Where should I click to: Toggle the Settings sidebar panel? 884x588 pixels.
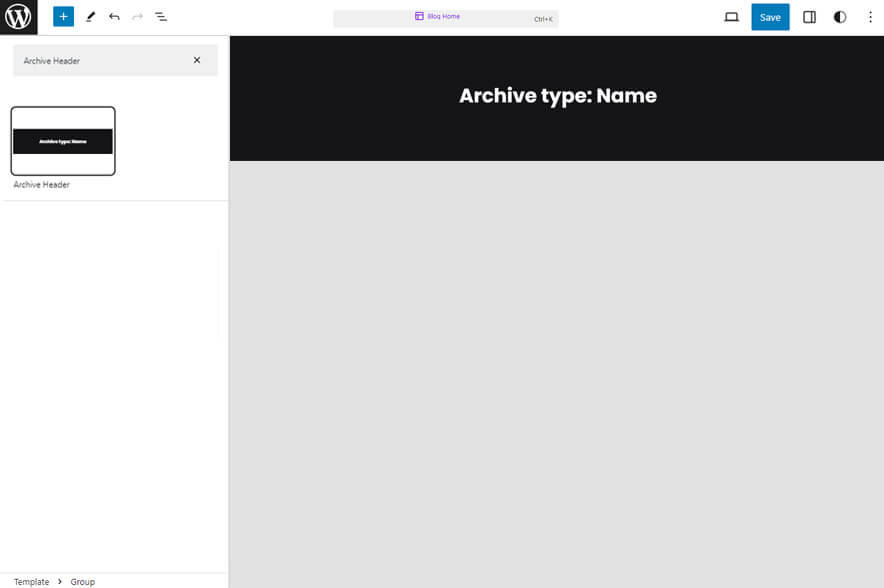pyautogui.click(x=809, y=17)
